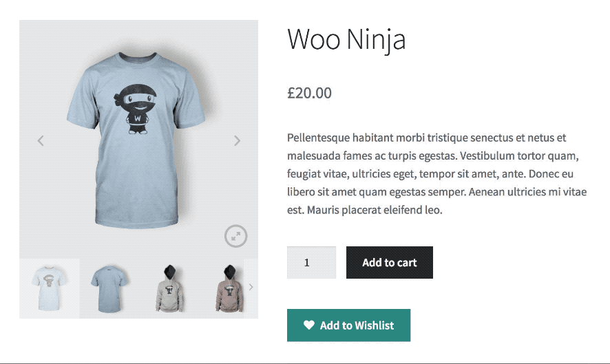This screenshot has width=610, height=364.
Task: Pick the brown hoodie thumbnail
Action: (x=227, y=288)
